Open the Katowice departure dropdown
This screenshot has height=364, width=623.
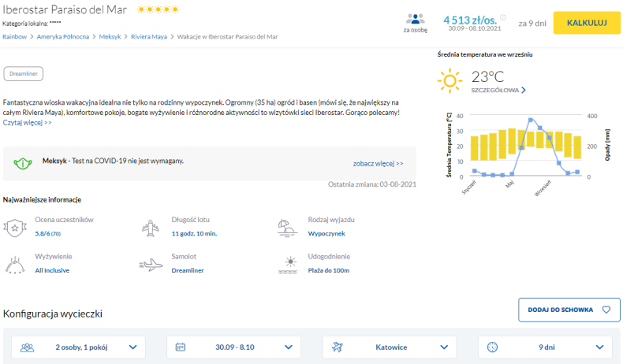tap(390, 347)
